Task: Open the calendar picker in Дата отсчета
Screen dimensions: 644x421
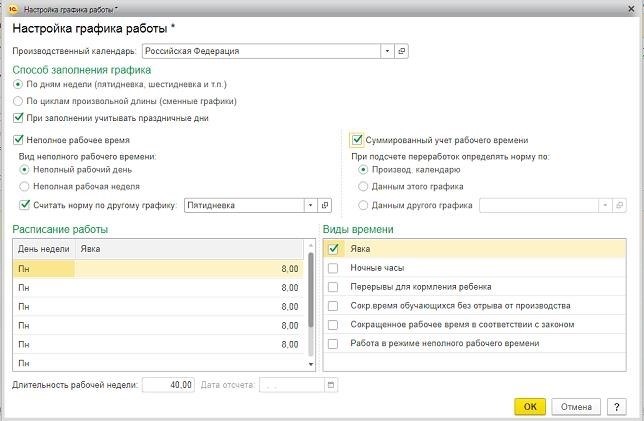Action: [x=332, y=384]
